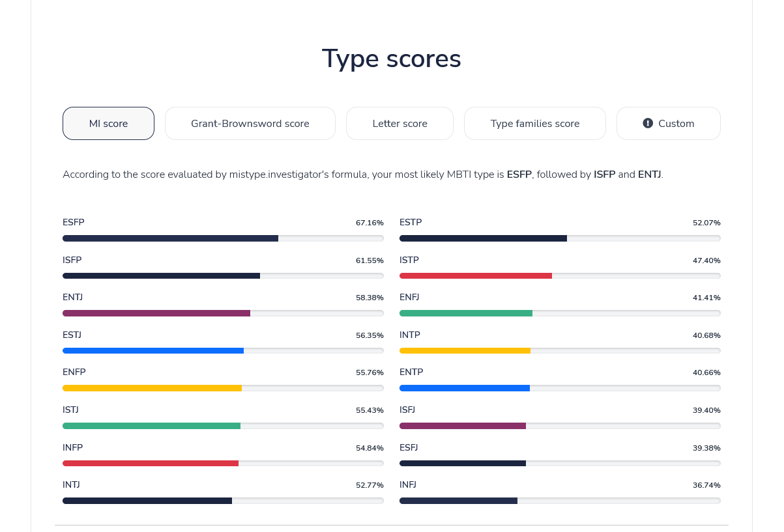Click the ISFP score bar

(223, 276)
